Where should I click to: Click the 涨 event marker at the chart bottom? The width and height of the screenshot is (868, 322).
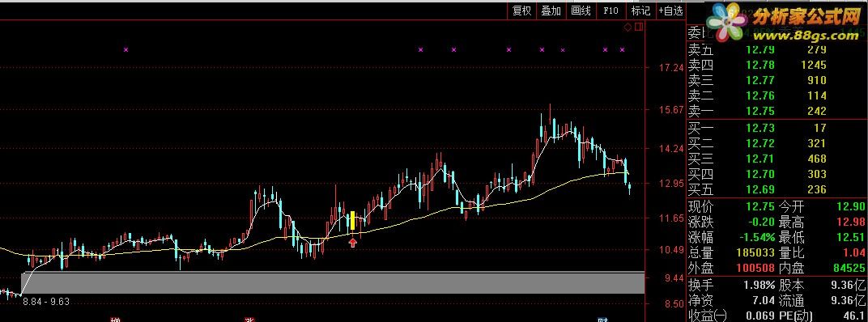249,320
